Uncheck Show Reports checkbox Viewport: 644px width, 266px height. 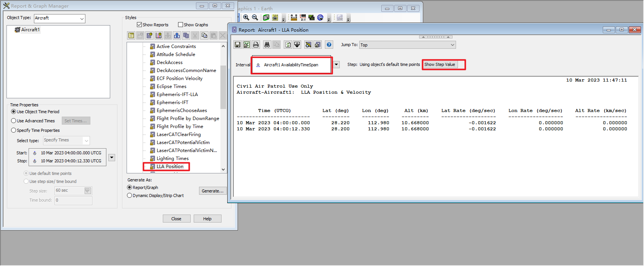[139, 25]
